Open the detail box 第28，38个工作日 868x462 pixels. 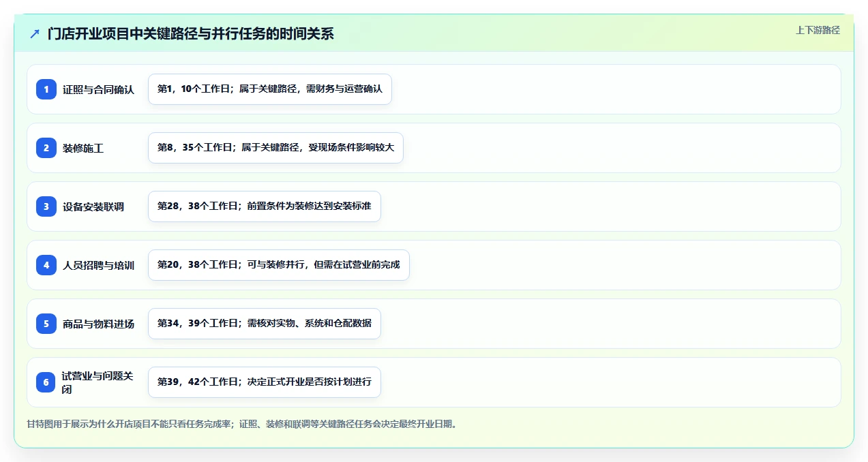click(265, 206)
